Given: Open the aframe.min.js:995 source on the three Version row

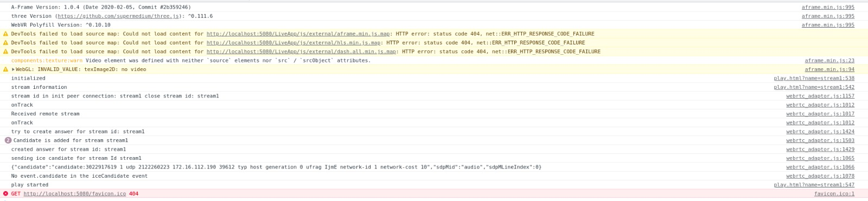Looking at the screenshot, I should coord(828,16).
